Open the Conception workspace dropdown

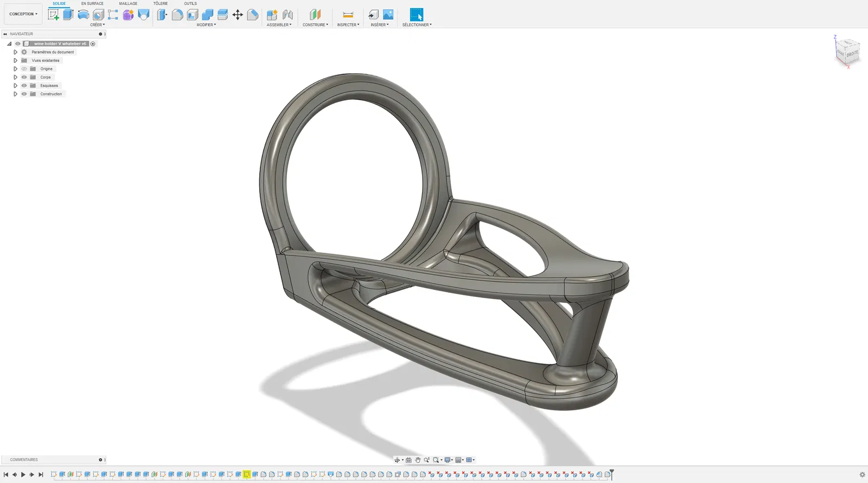tap(23, 14)
